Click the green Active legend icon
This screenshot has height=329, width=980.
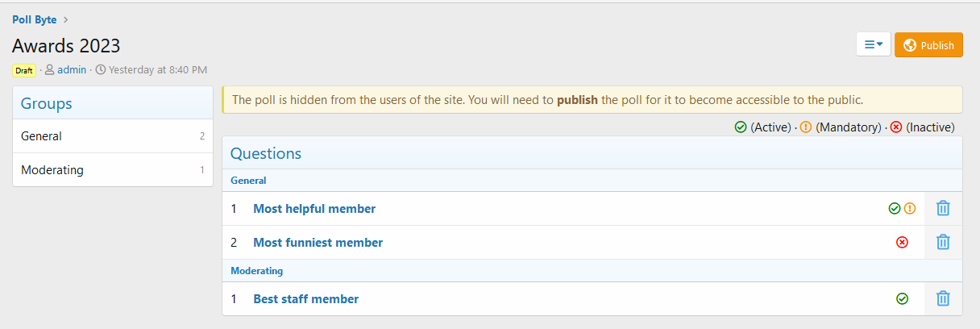point(741,127)
